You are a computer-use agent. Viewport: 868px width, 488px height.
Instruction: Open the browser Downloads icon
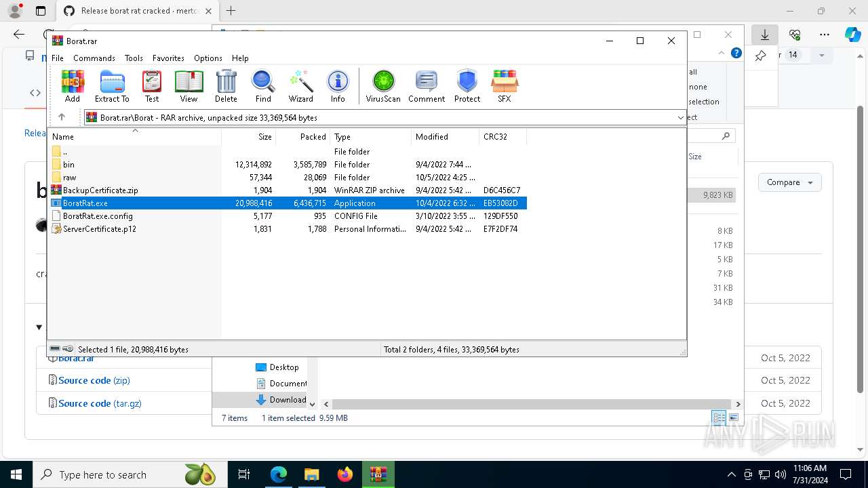point(765,35)
